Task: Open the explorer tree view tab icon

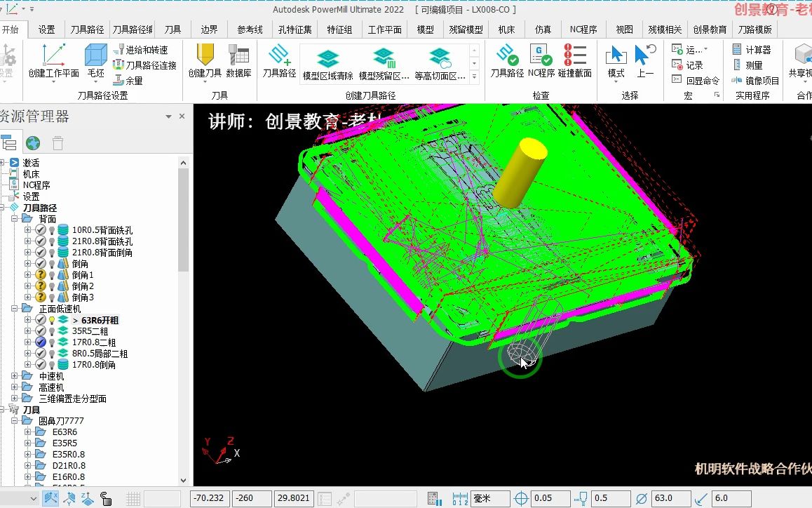Action: pos(9,142)
